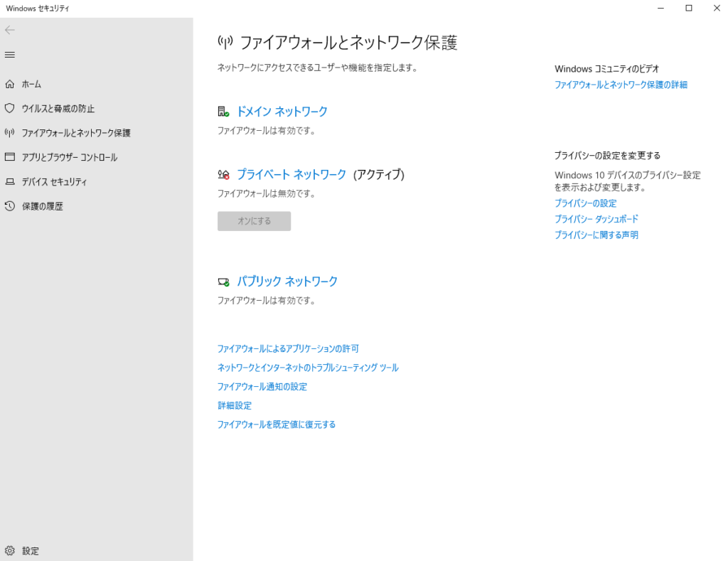Click ファイアウォールを既定値に復元する link
This screenshot has width=728, height=561.
pos(276,424)
